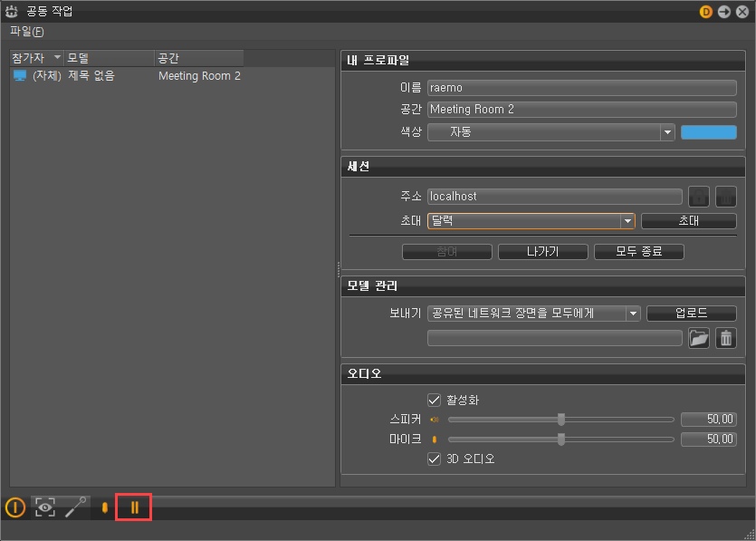Click the 업로드 upload button
Viewport: 756px width, 541px height.
pyautogui.click(x=692, y=314)
